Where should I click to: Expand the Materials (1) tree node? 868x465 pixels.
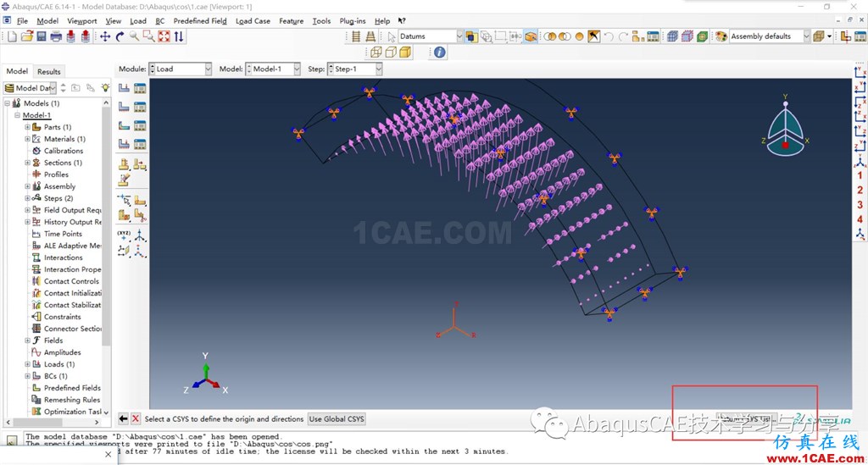pos(27,139)
